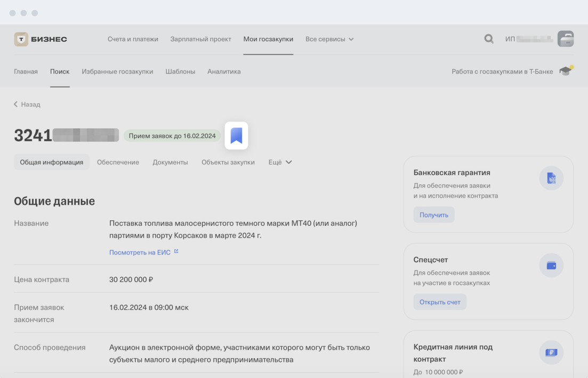Click Открыть счет button
The image size is (588, 378).
coord(440,302)
